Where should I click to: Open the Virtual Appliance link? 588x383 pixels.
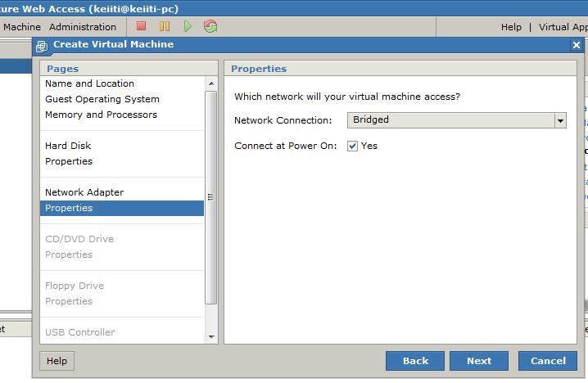point(563,27)
